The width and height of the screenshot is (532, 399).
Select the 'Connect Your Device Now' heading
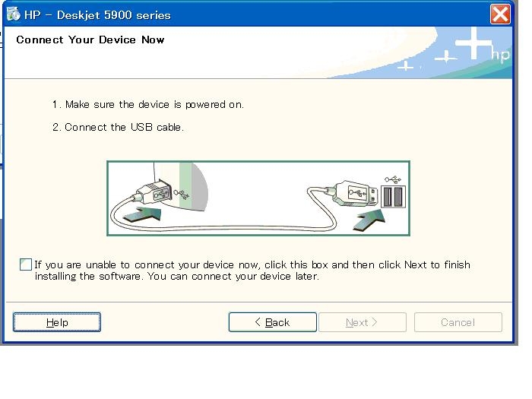point(90,40)
